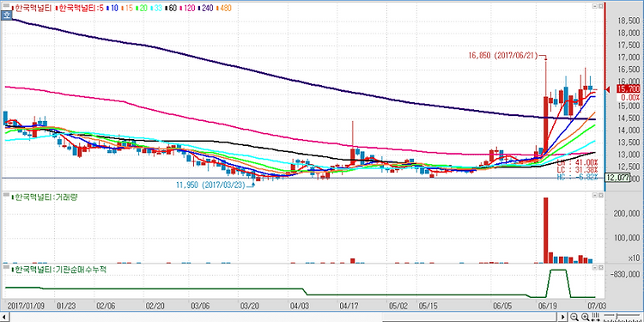Click the tallest red volume bar
This screenshot has width=644, height=322.
pos(546,230)
